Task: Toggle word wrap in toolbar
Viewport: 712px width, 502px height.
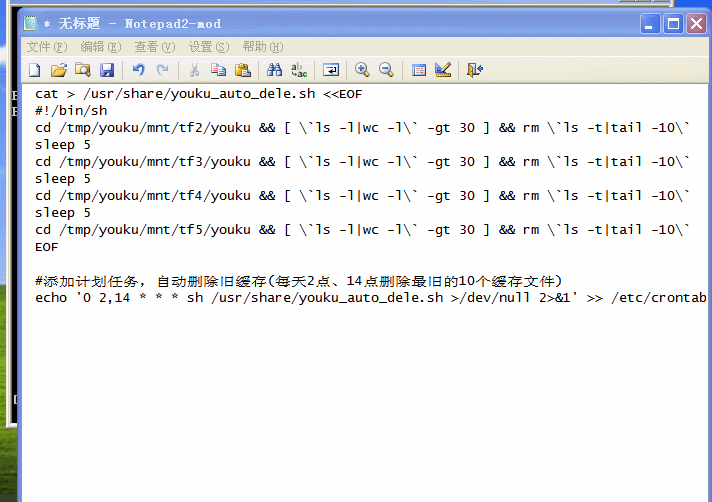Action: [330, 70]
